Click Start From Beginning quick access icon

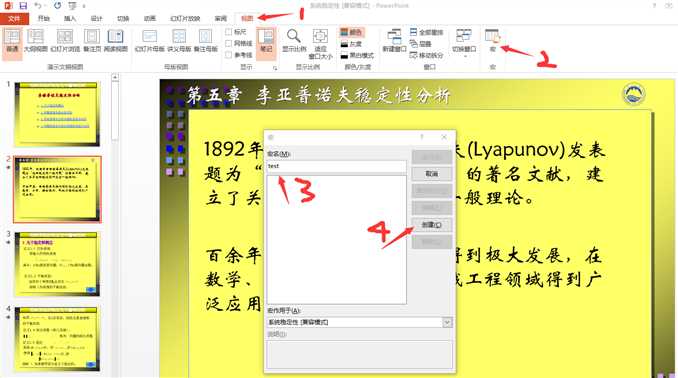coord(72,6)
